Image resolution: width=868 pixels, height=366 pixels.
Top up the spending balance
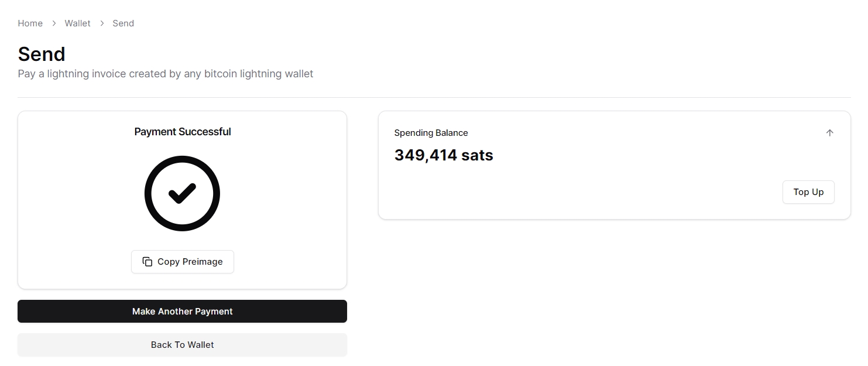808,192
